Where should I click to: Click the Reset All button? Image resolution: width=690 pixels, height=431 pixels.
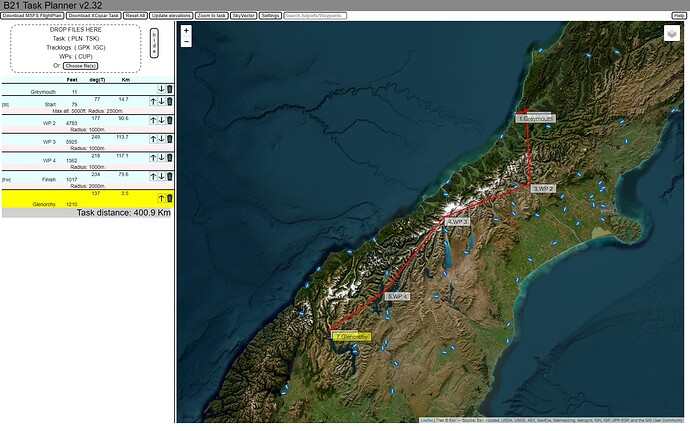click(135, 15)
